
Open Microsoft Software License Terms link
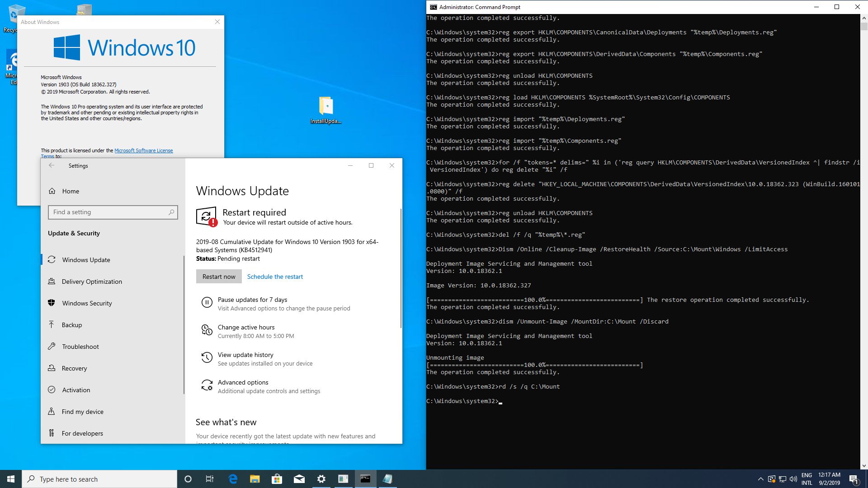tap(143, 150)
